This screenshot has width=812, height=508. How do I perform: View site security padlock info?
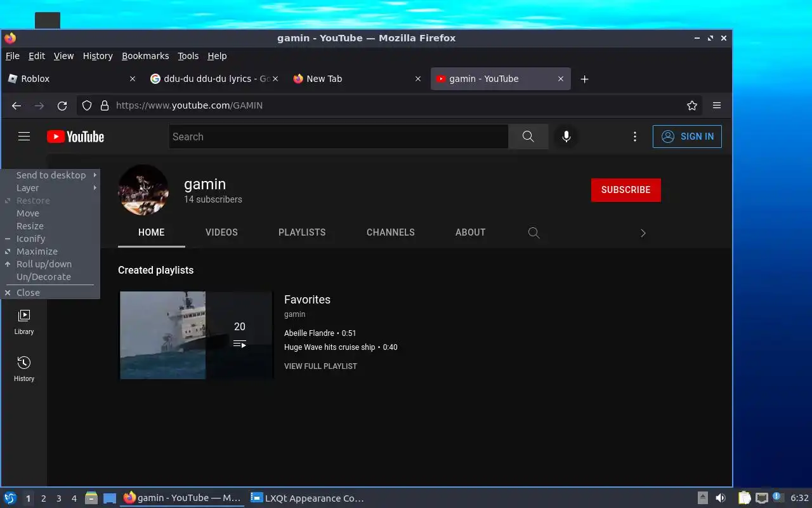104,105
